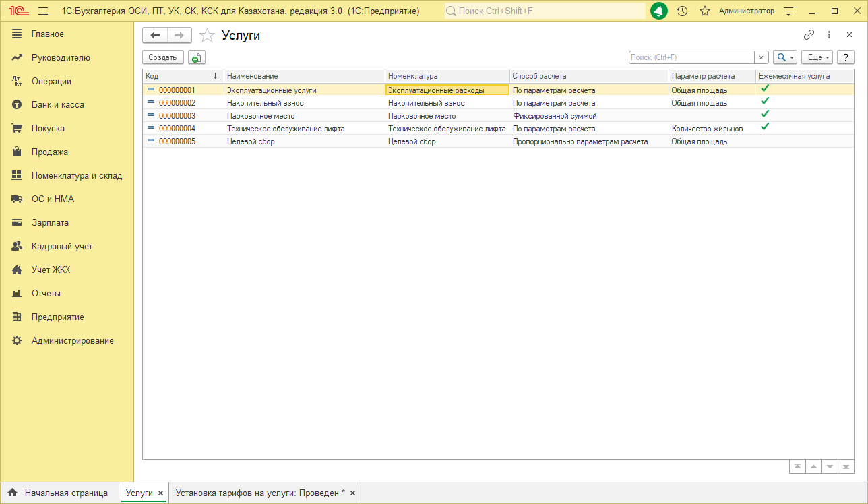Open the service settings lines icon

(789, 11)
